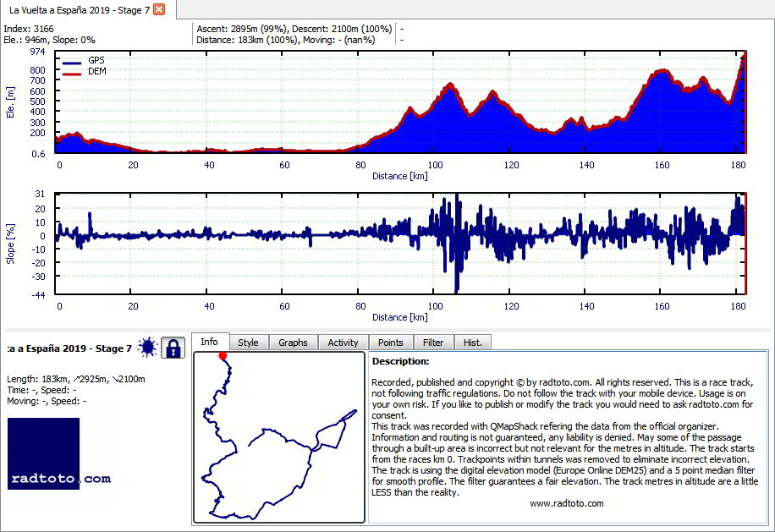
Task: Click the lock icon beside track name
Action: 173,348
